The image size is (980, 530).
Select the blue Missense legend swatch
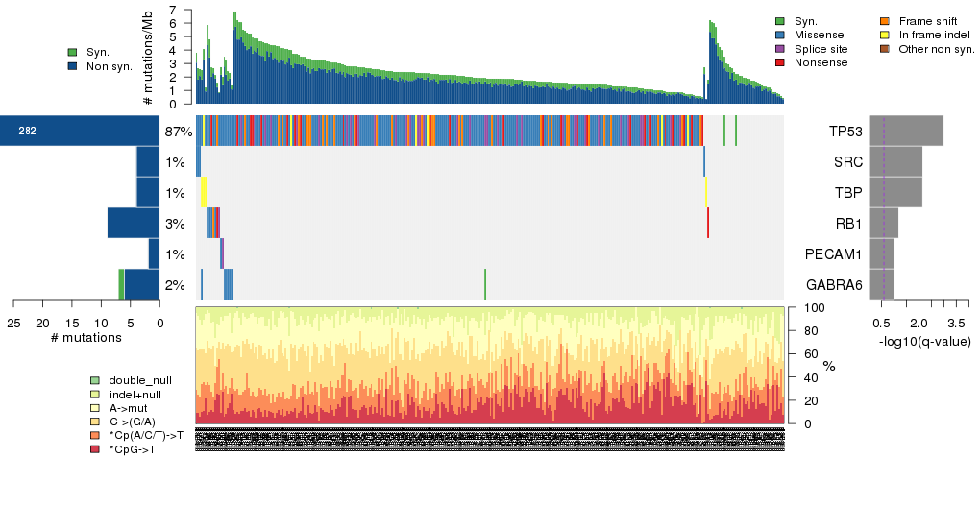[x=780, y=35]
